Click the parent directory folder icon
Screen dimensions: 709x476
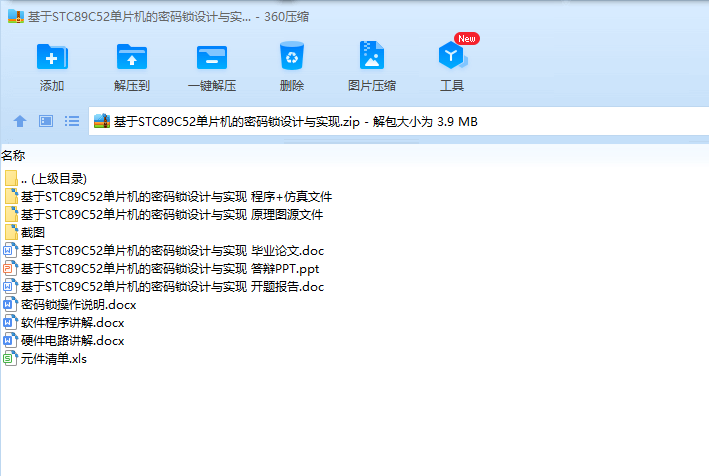[x=11, y=179]
